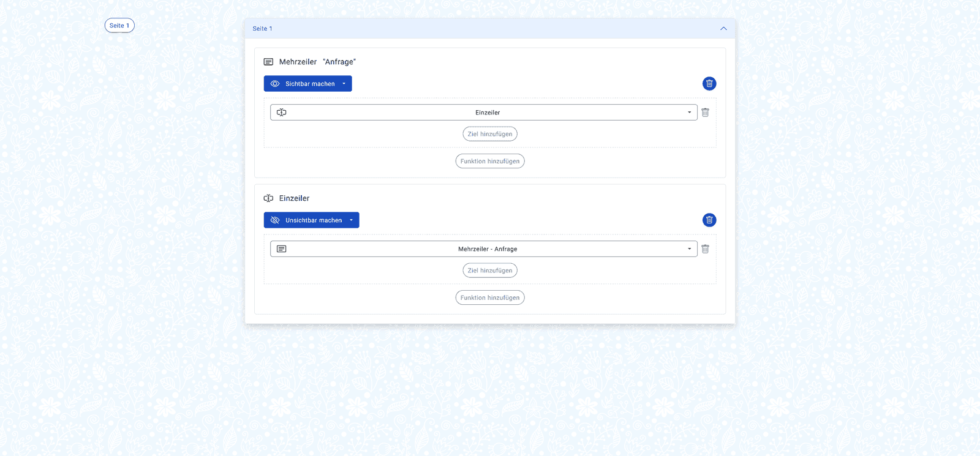Viewport: 980px width, 456px height.
Task: Delete the Einzeiler rule via blue trash
Action: point(709,220)
